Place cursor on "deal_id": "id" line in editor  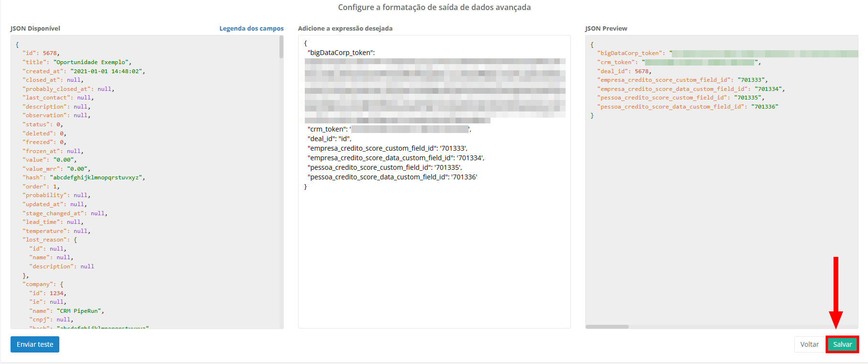pyautogui.click(x=329, y=139)
